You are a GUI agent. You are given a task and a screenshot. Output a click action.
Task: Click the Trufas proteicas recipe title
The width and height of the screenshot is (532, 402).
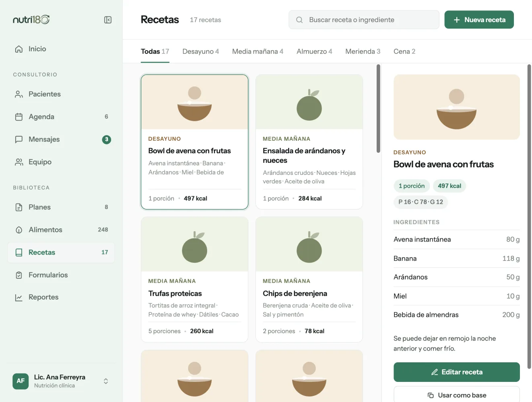[175, 293]
